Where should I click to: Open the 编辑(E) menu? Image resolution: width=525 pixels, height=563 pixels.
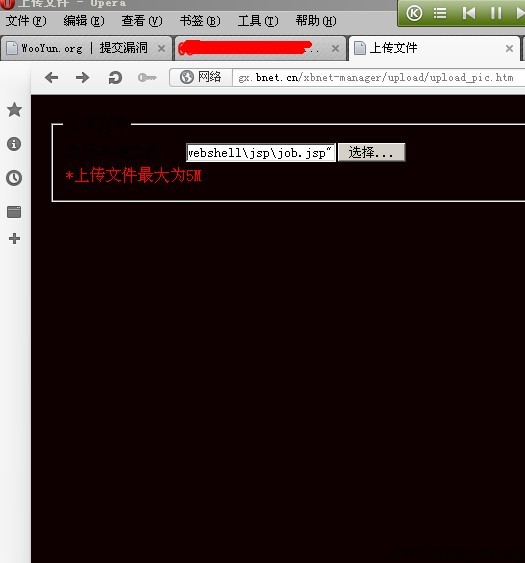point(84,21)
